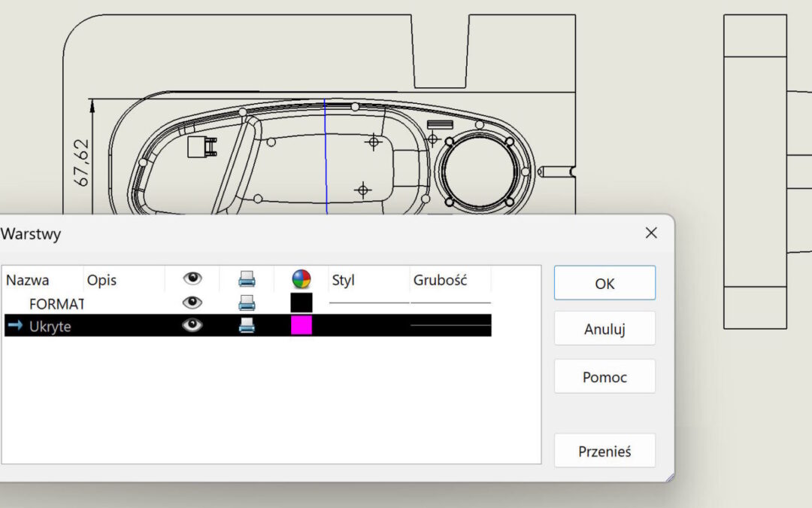Select the 67,62 dimension in the drawing
Screen dimensions: 812x508
81,162
